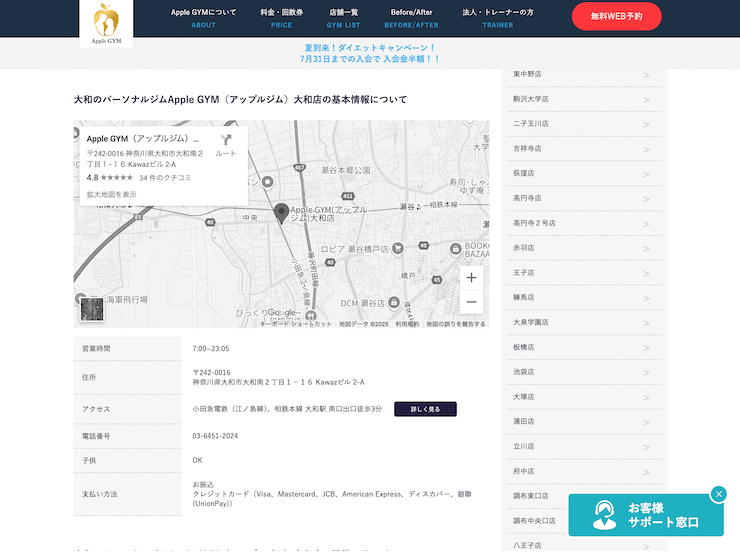
Task: Open 駒沢大学店 in the store list
Action: pyautogui.click(x=584, y=99)
